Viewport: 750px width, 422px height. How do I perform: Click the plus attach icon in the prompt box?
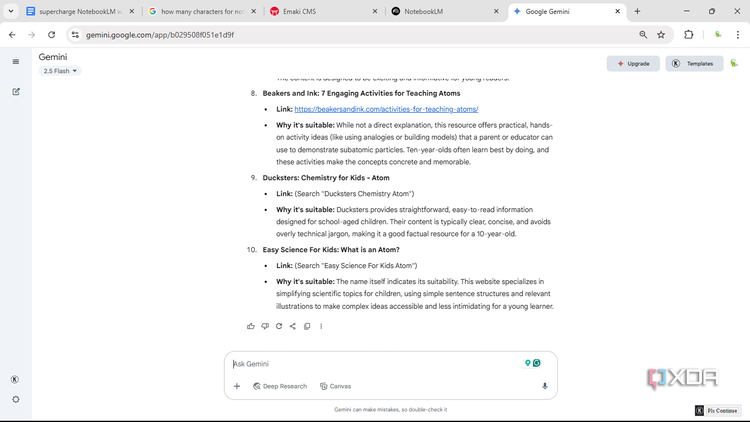237,386
